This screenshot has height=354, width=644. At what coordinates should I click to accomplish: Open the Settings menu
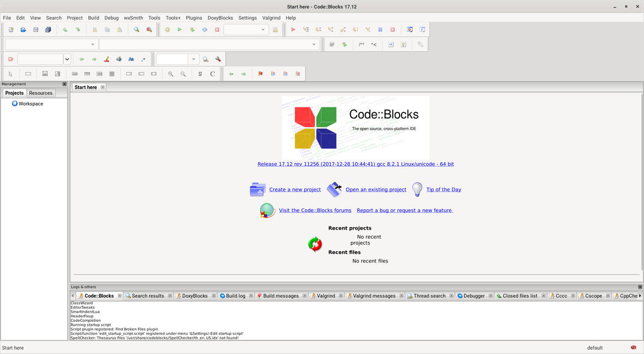[248, 18]
